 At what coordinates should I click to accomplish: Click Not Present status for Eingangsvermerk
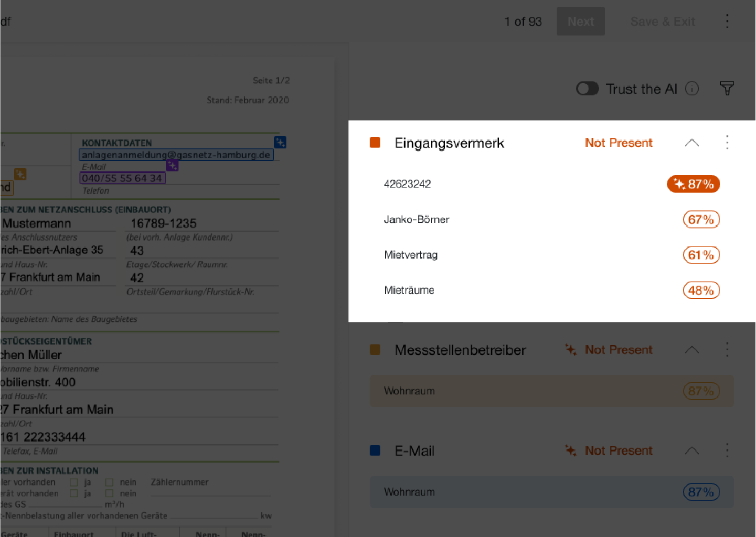(619, 143)
